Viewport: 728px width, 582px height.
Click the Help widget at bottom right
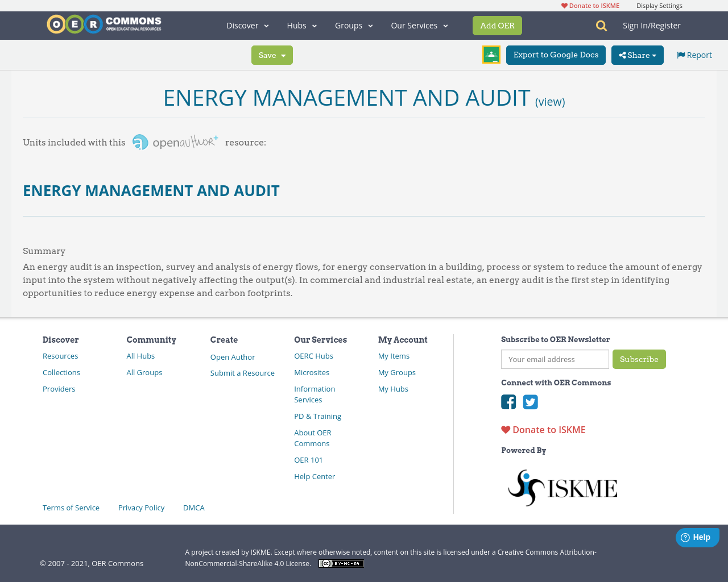click(x=697, y=537)
